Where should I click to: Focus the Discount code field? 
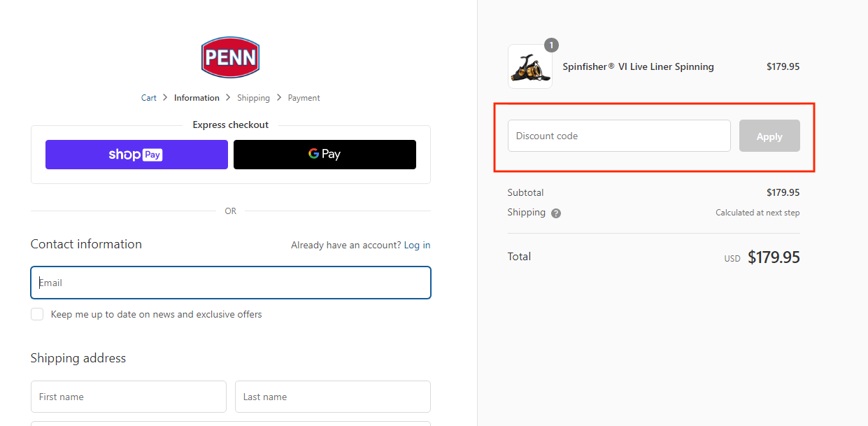click(x=619, y=136)
